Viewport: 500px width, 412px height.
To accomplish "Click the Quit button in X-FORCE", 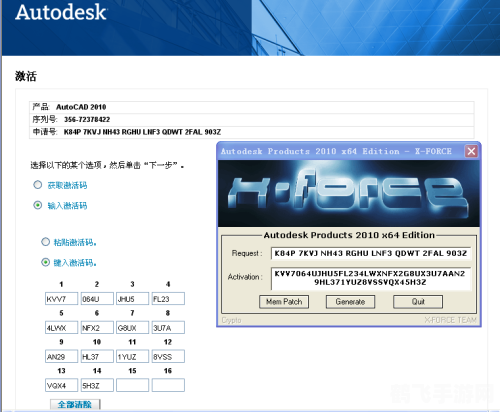I will (418, 302).
